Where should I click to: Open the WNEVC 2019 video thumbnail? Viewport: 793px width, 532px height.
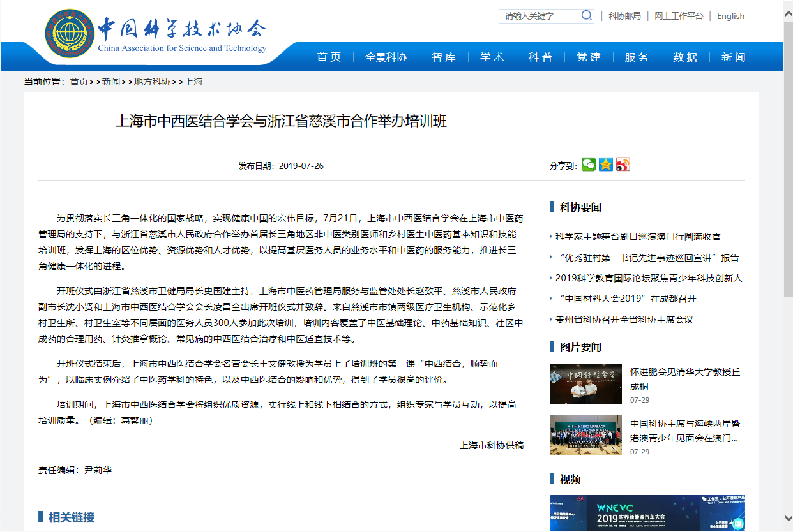[x=647, y=513]
